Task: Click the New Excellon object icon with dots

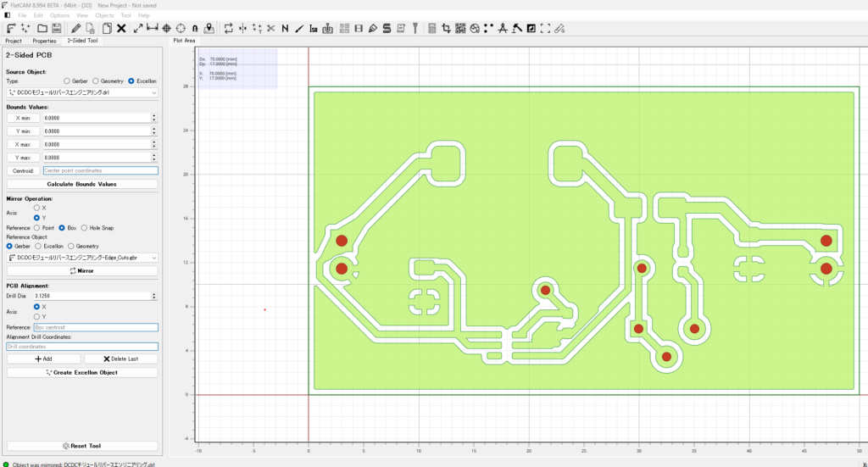Action: [x=25, y=28]
